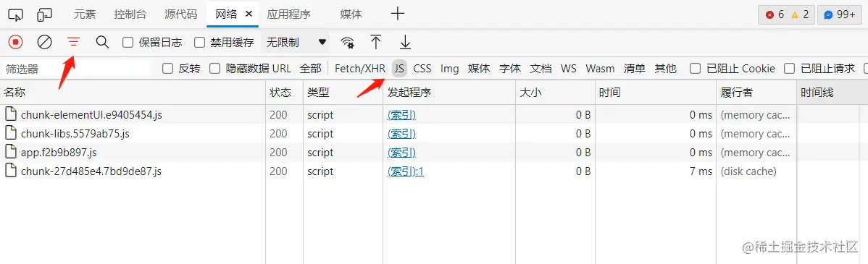Open the 99+ issues counter

tap(840, 15)
